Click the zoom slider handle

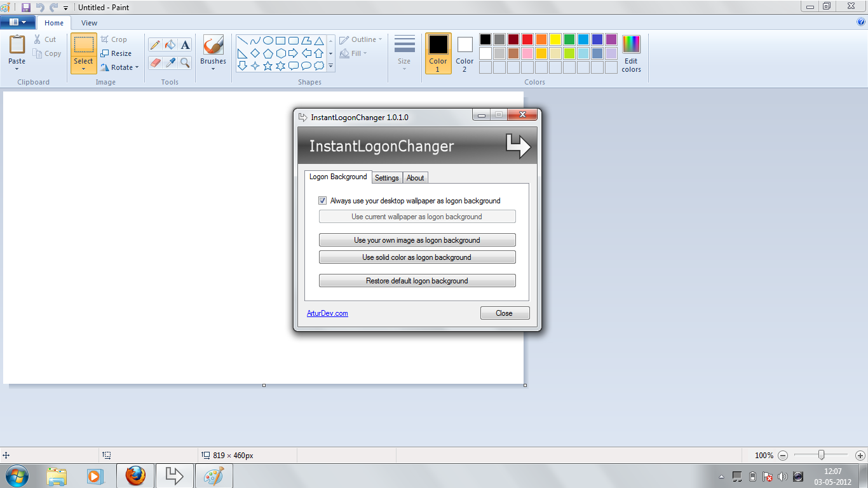point(822,455)
